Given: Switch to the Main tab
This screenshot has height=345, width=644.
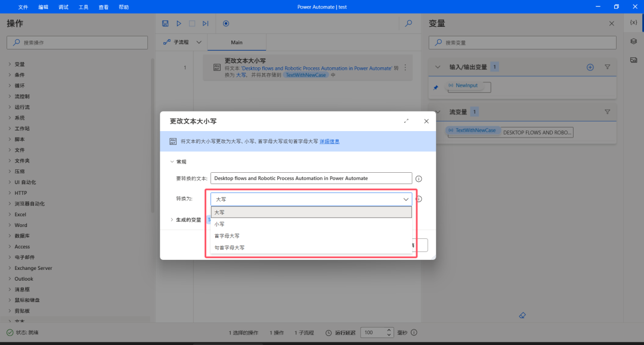Looking at the screenshot, I should (x=237, y=42).
